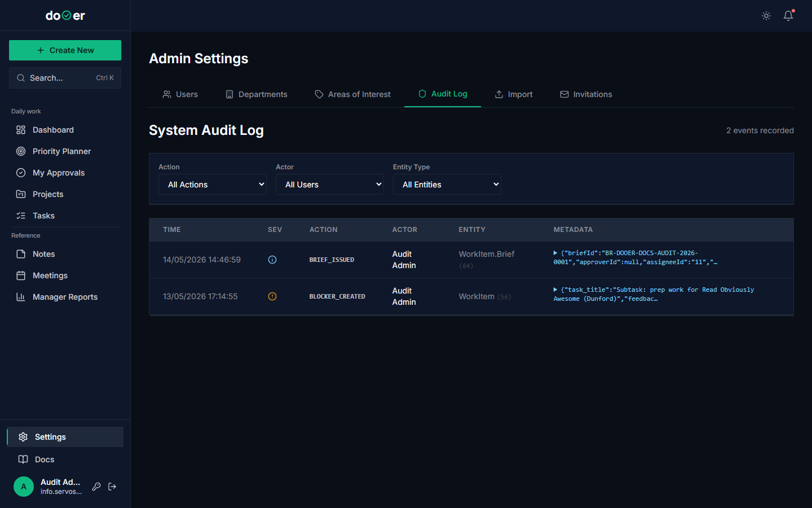Click the BRIEF_ISSUED action text
This screenshot has height=508, width=812.
332,260
